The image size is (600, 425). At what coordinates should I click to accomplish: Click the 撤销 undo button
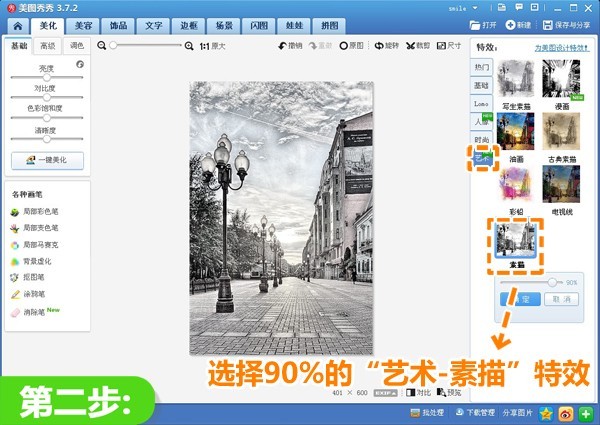click(x=290, y=46)
